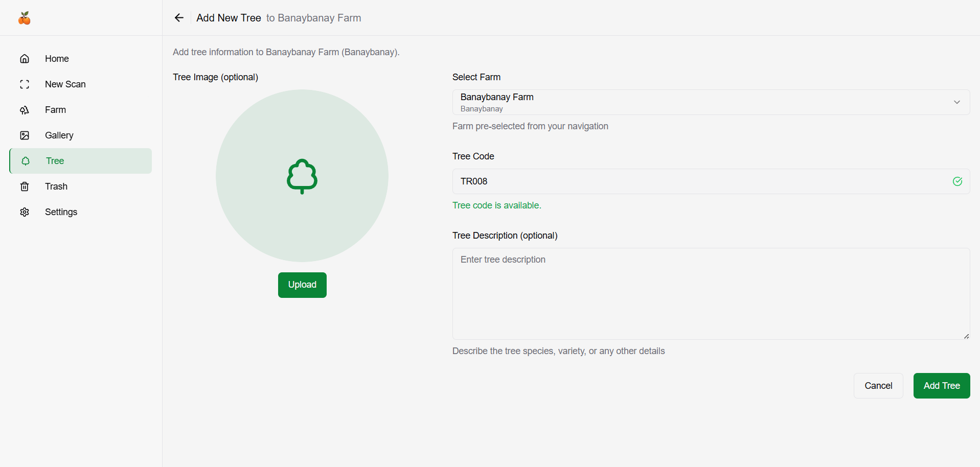This screenshot has width=980, height=467.
Task: Expand farm list using chevron arrow
Action: pos(956,102)
